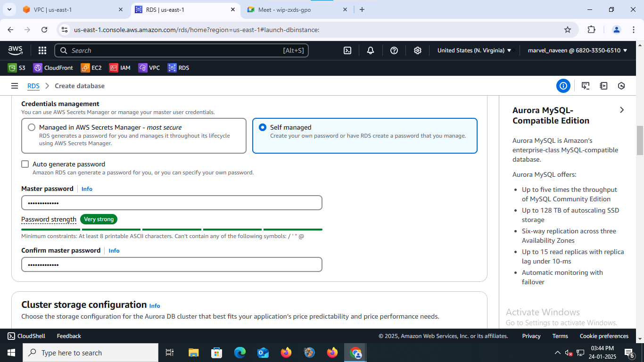Select the Self managed credentials option
The height and width of the screenshot is (362, 644).
(x=263, y=127)
